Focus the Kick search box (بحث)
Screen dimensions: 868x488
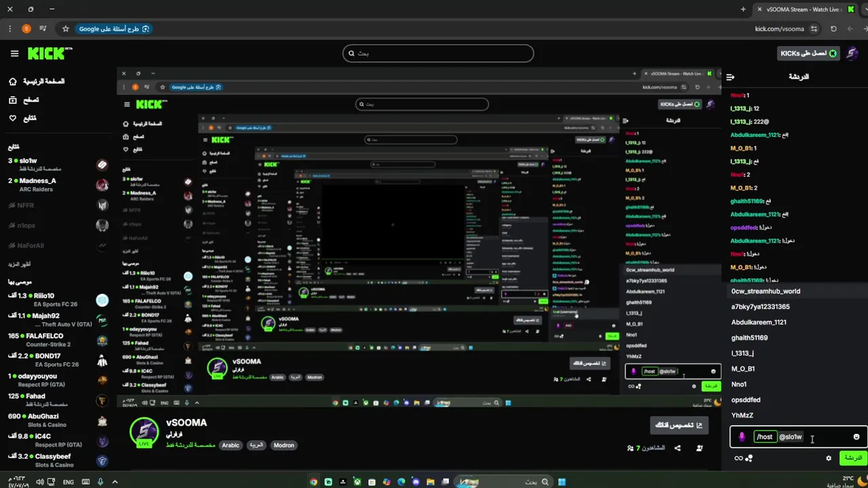pos(438,54)
